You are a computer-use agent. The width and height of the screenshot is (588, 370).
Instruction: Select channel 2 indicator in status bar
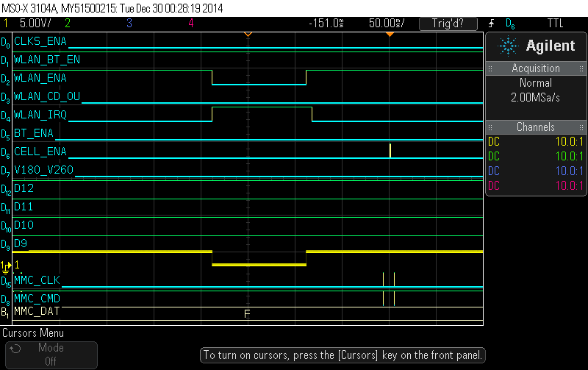[68, 24]
